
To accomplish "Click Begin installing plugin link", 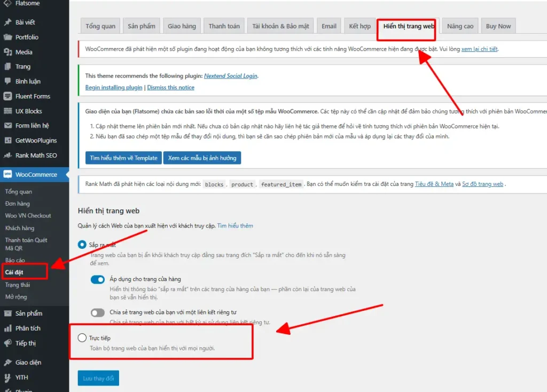I will click(x=114, y=87).
